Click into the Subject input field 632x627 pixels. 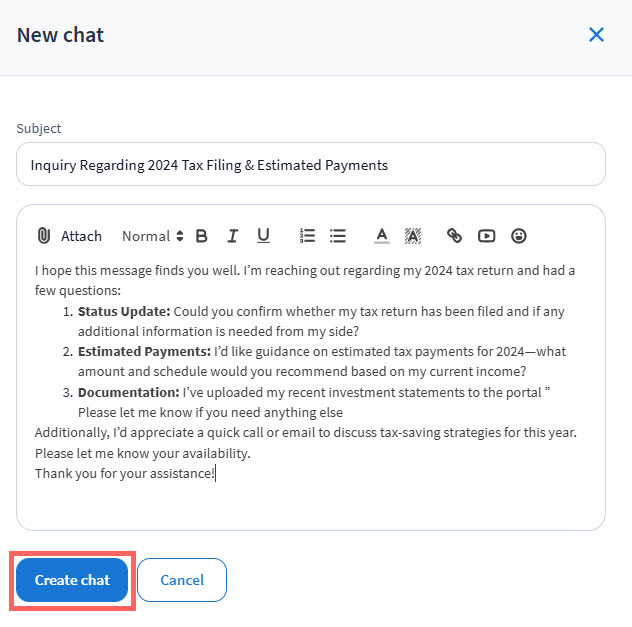310,164
